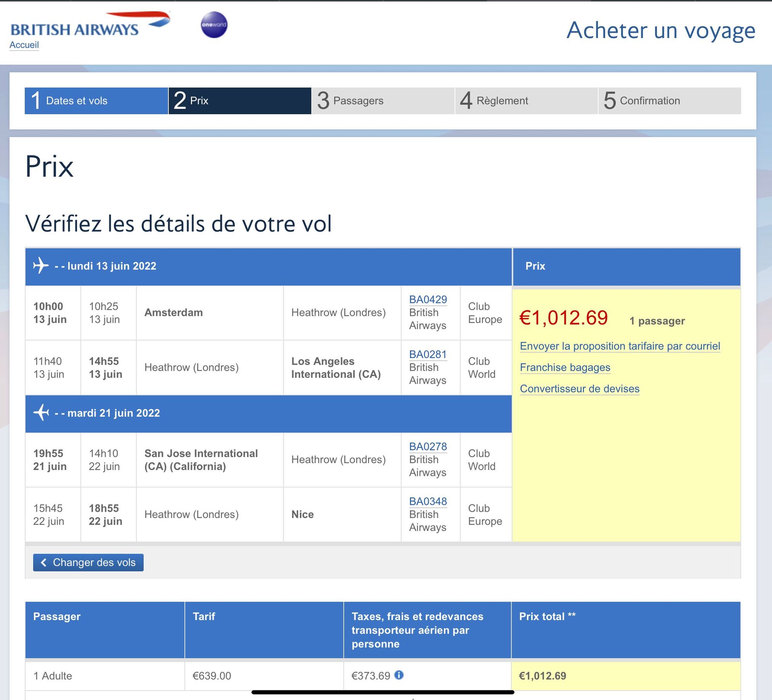Click the oneworld alliance logo
This screenshot has height=700, width=772.
(x=214, y=25)
